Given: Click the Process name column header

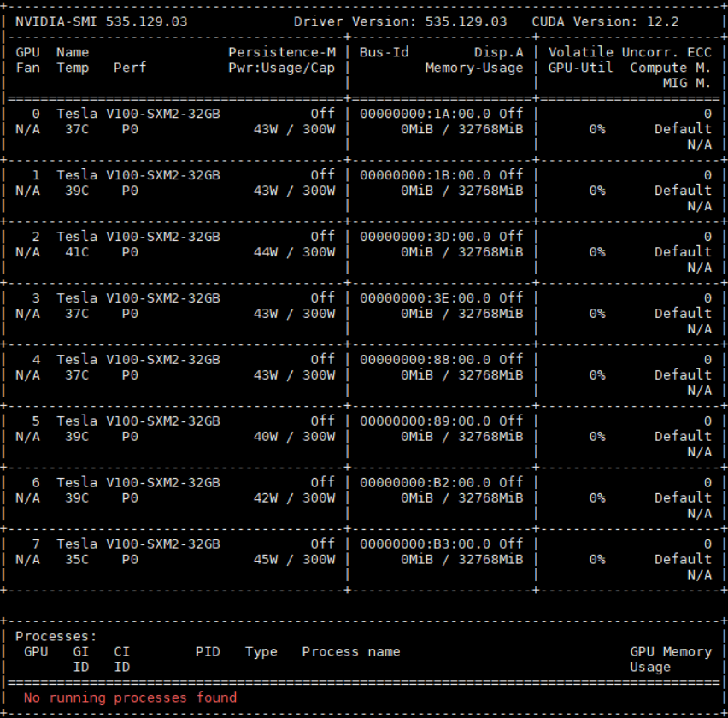Looking at the screenshot, I should pyautogui.click(x=351, y=651).
